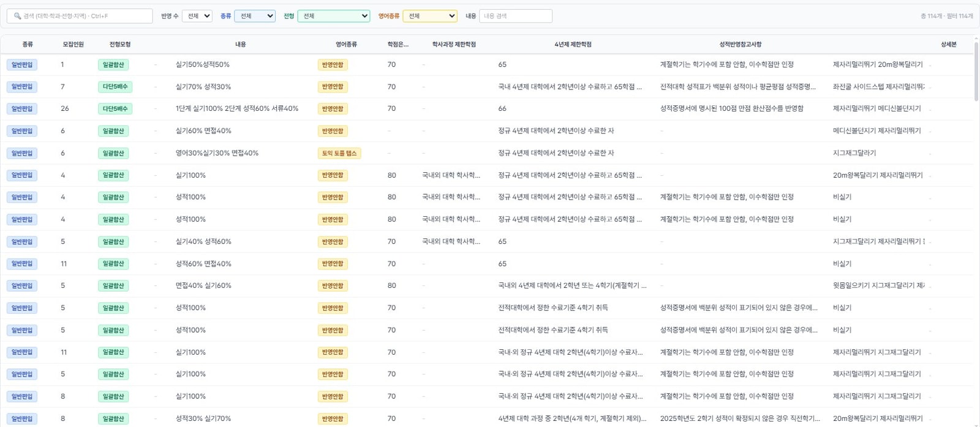Click the 모집인원 value 7
Viewport: 980px width, 427px height.
62,87
